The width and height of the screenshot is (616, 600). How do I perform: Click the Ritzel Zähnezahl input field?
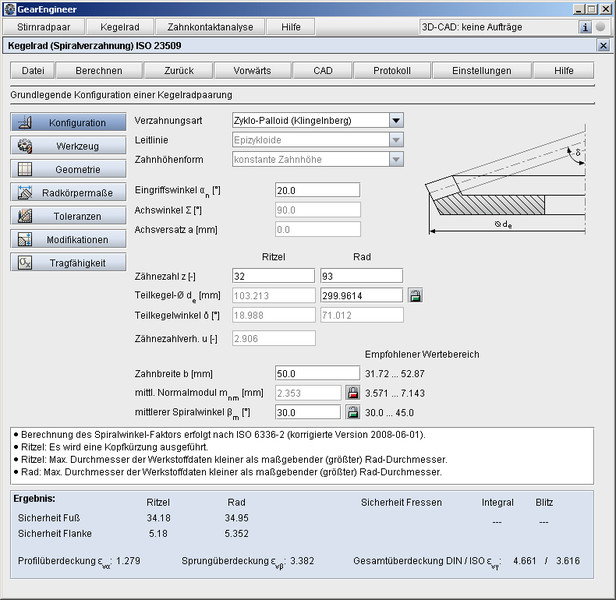pos(273,275)
